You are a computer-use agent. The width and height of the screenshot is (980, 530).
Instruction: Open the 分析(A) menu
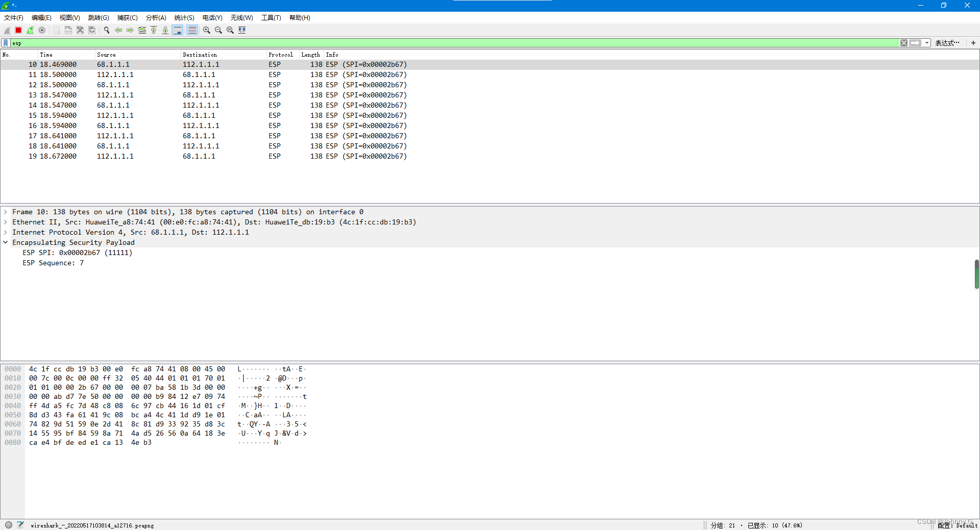tap(156, 18)
